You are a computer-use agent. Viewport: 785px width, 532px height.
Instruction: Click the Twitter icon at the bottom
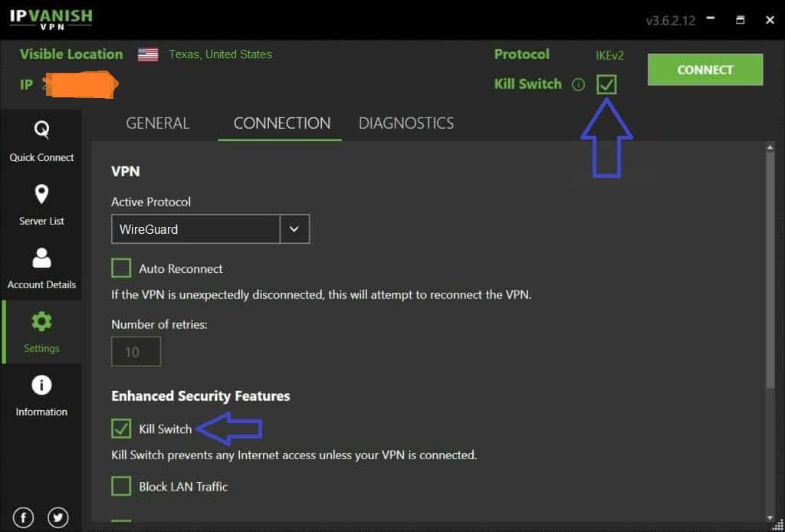[58, 517]
